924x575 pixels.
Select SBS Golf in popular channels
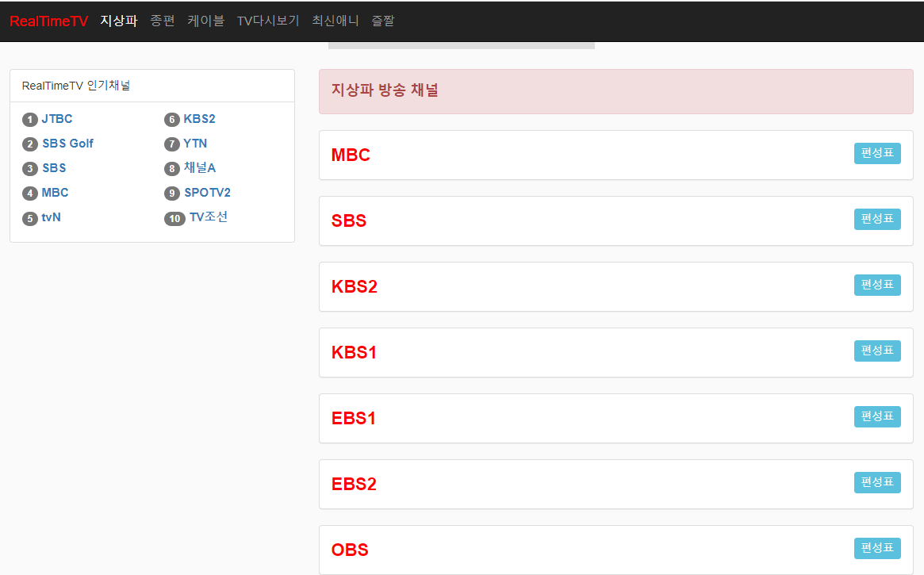[67, 144]
